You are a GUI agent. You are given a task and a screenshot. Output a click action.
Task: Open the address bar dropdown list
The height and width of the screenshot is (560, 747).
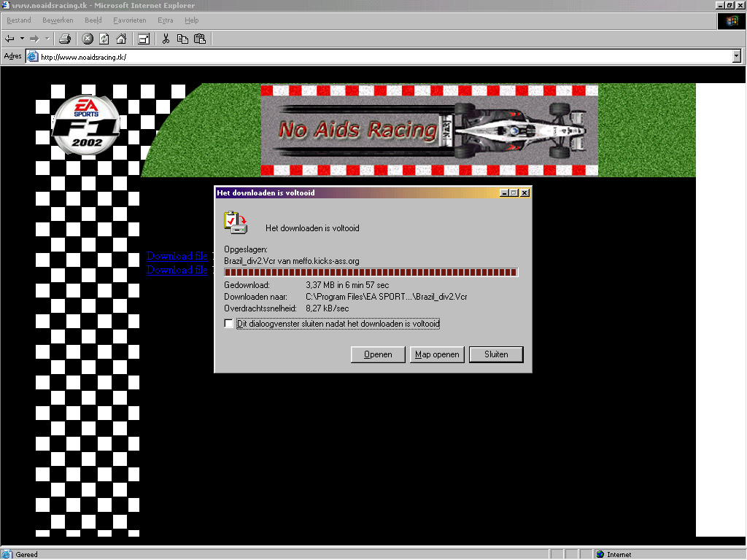click(736, 56)
